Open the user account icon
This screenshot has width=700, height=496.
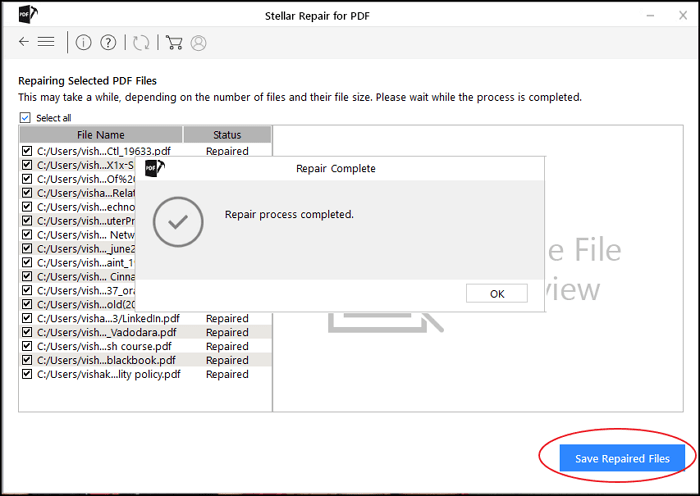point(199,43)
